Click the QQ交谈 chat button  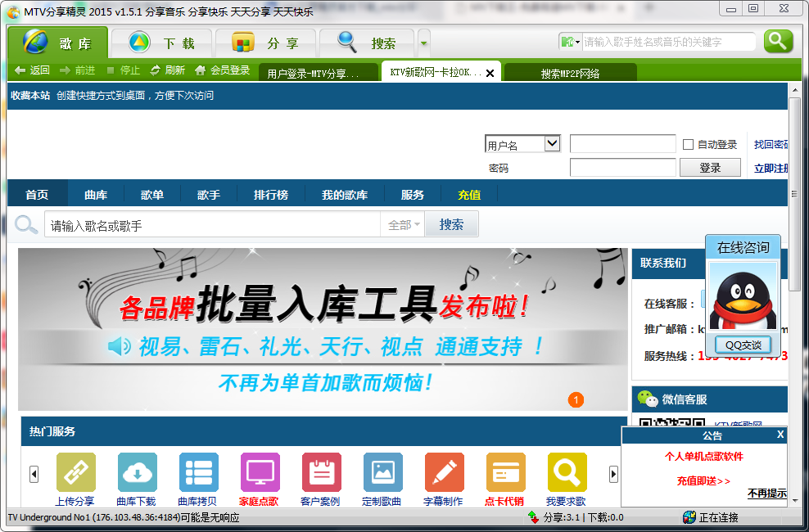click(x=743, y=345)
